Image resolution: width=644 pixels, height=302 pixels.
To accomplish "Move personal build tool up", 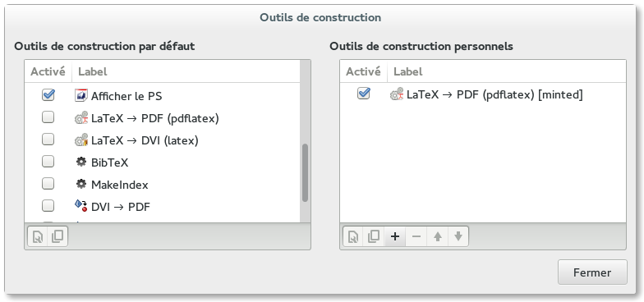I will pyautogui.click(x=437, y=236).
